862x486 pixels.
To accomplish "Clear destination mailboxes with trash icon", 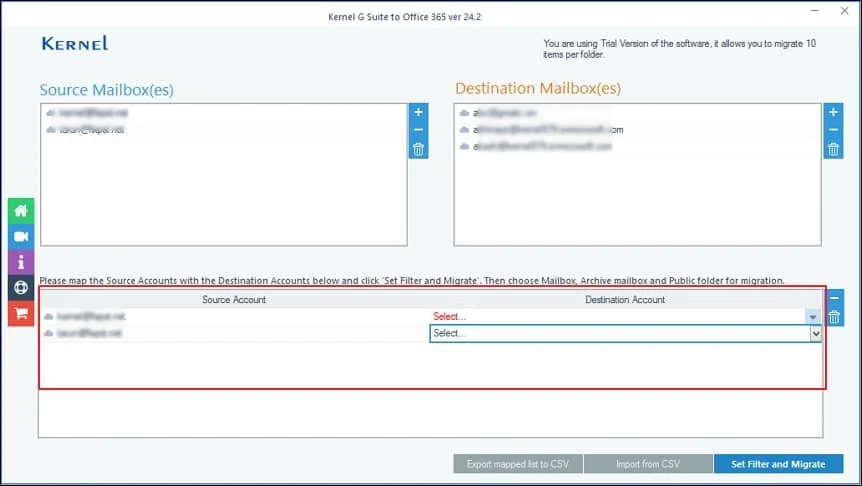I will [x=833, y=150].
